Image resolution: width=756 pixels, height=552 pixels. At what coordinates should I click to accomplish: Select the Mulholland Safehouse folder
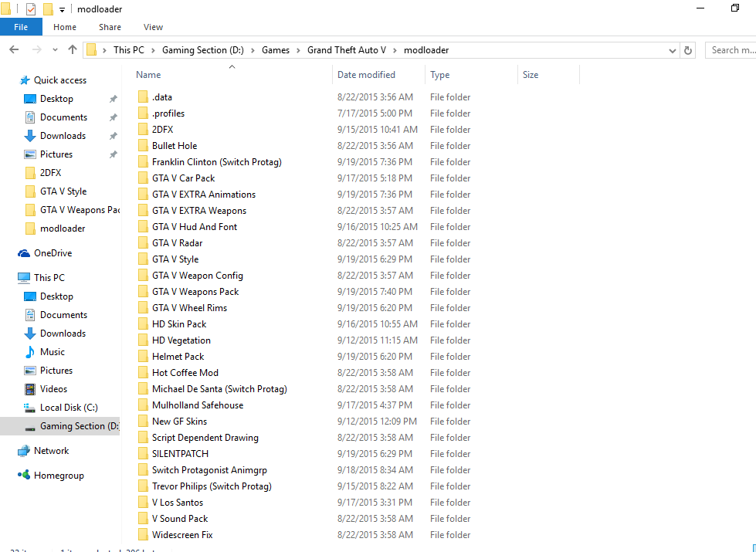[x=197, y=405]
